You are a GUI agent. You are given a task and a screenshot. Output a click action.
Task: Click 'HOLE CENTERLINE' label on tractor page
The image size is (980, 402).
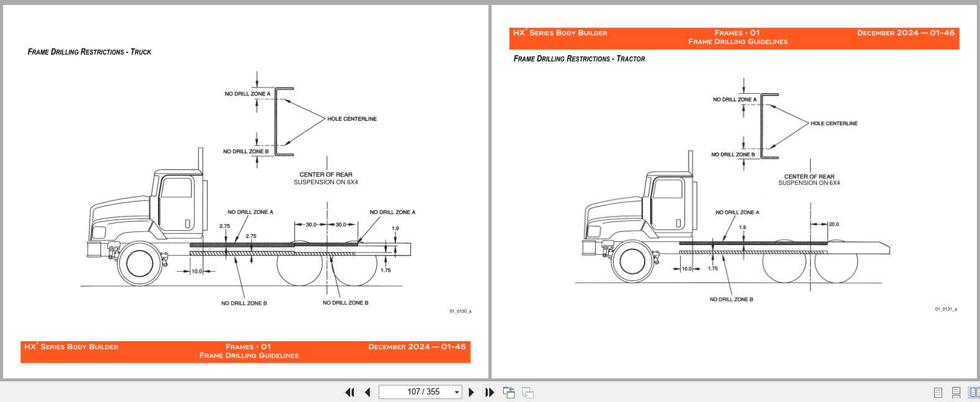pos(834,123)
